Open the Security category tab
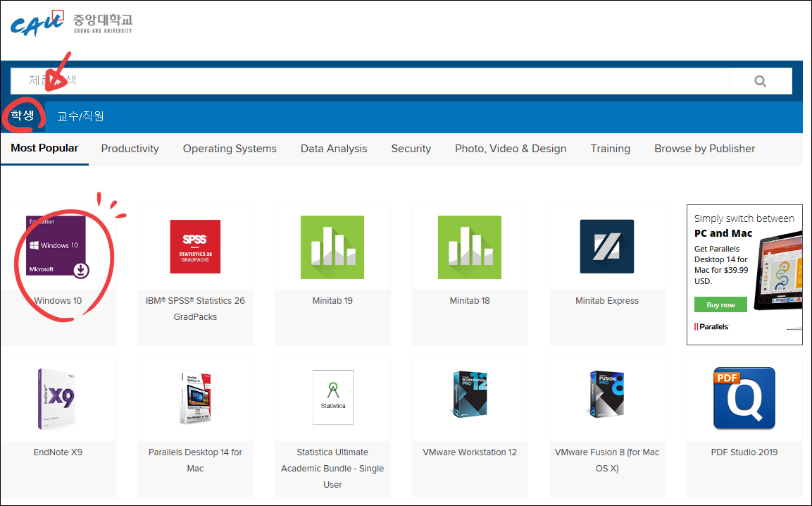 pyautogui.click(x=411, y=149)
